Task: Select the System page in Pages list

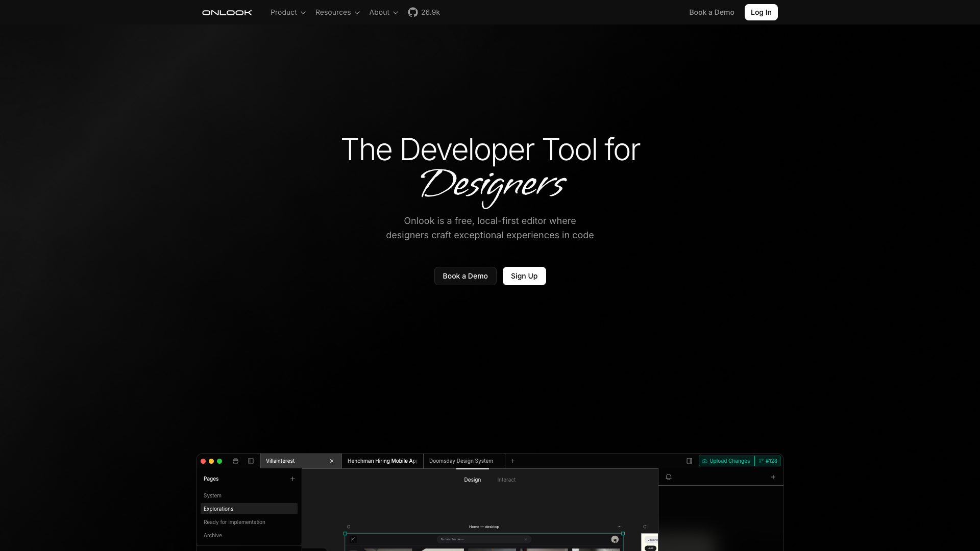Action: click(x=249, y=496)
